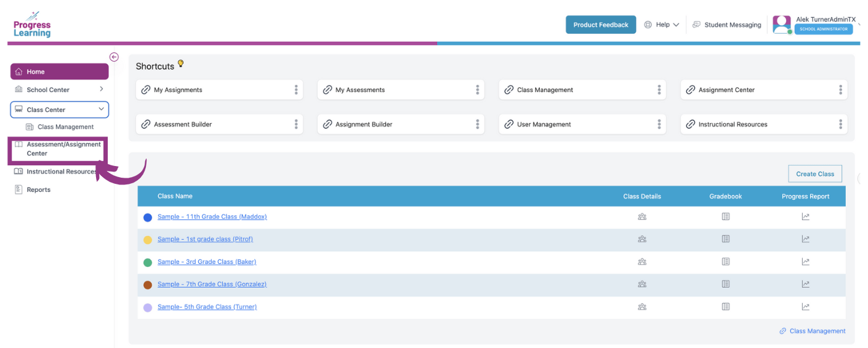Open Sample - 11th Grade Class (Maddox) link
Image resolution: width=868 pixels, height=348 pixels.
[x=212, y=216]
